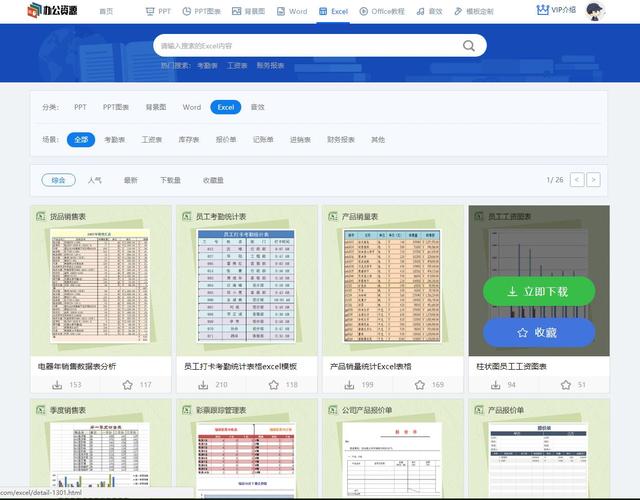
Task: Open title 产品销量统计Excel表格
Action: coord(371,367)
